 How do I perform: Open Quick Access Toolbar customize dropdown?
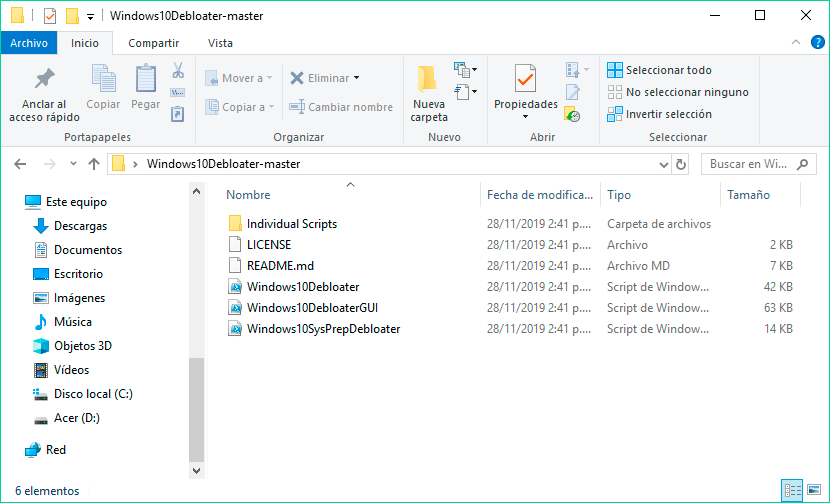(91, 17)
